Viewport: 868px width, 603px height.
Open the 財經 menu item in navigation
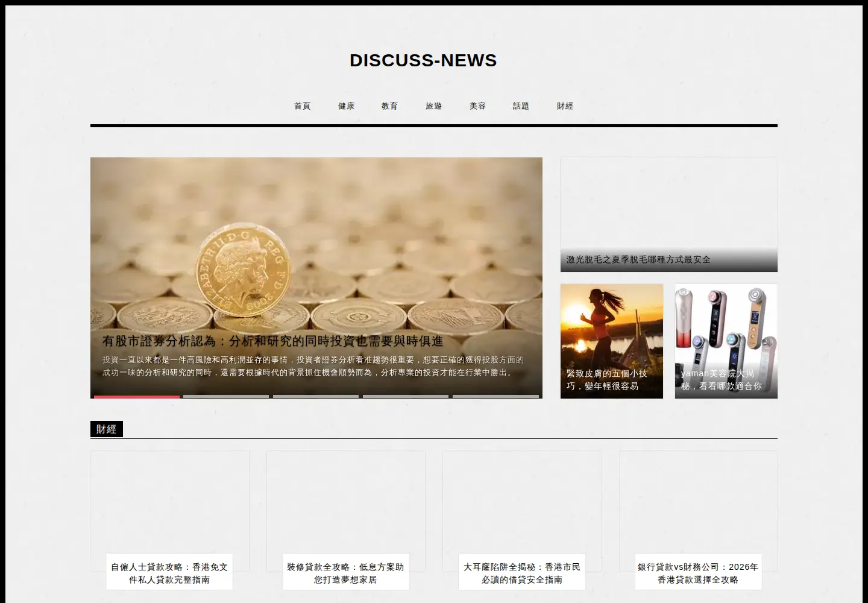coord(565,106)
